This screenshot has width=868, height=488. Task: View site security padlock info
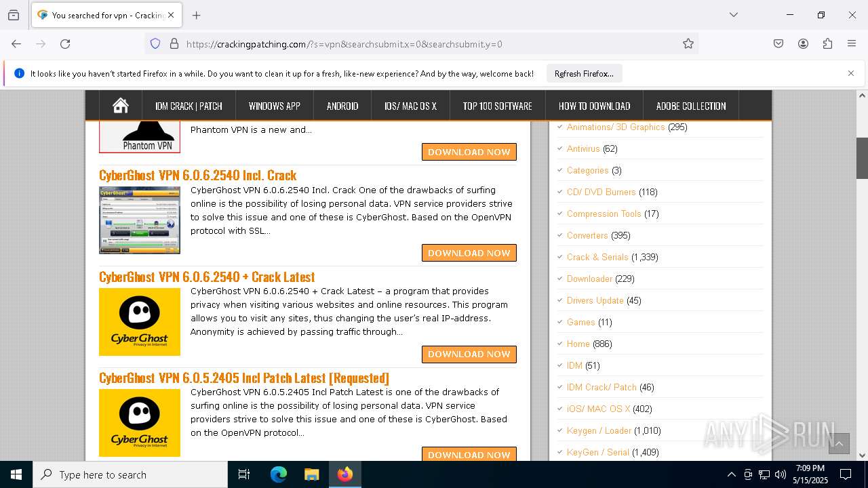[174, 44]
